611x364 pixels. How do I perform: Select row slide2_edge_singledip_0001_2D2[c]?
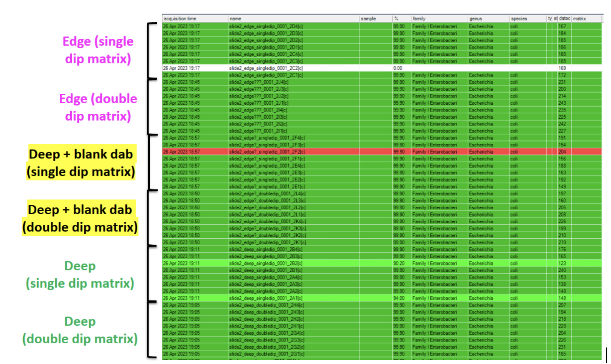tap(382, 40)
